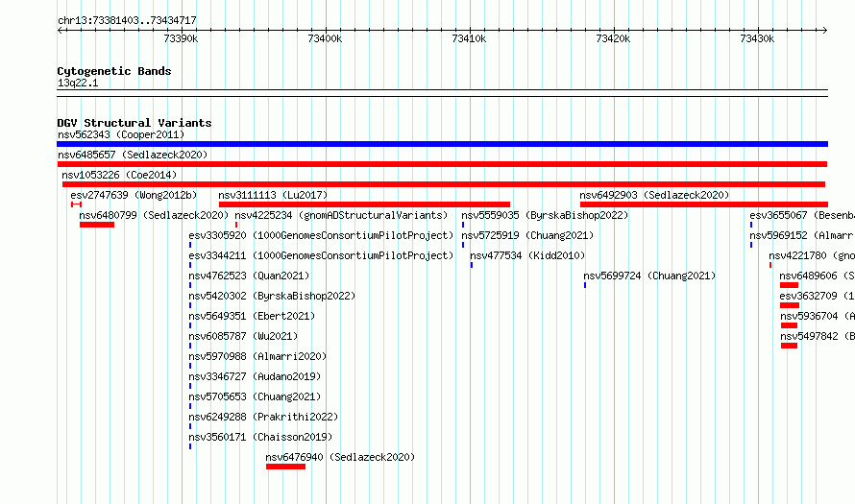Screen dimensions: 855x504
Task: Click the esv3655067 blue tick marker
Action: [751, 225]
